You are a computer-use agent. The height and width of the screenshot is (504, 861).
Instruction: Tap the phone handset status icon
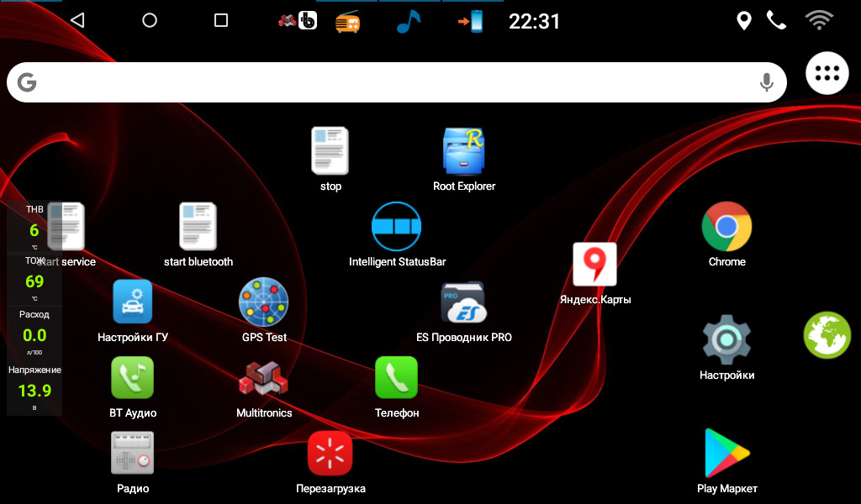776,21
